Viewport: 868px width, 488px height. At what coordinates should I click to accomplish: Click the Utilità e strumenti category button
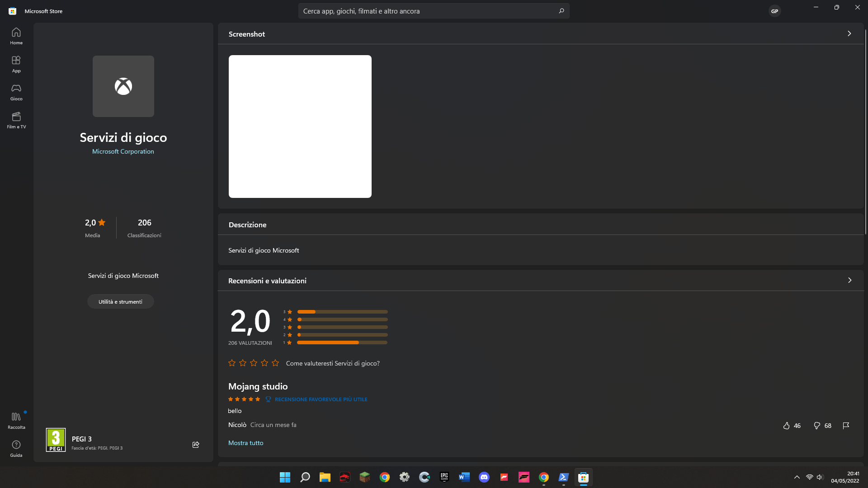point(120,301)
